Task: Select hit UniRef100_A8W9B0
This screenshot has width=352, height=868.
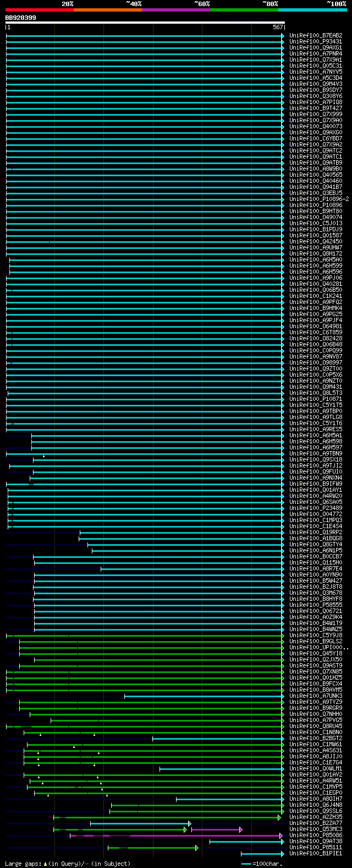Action: [316, 169]
